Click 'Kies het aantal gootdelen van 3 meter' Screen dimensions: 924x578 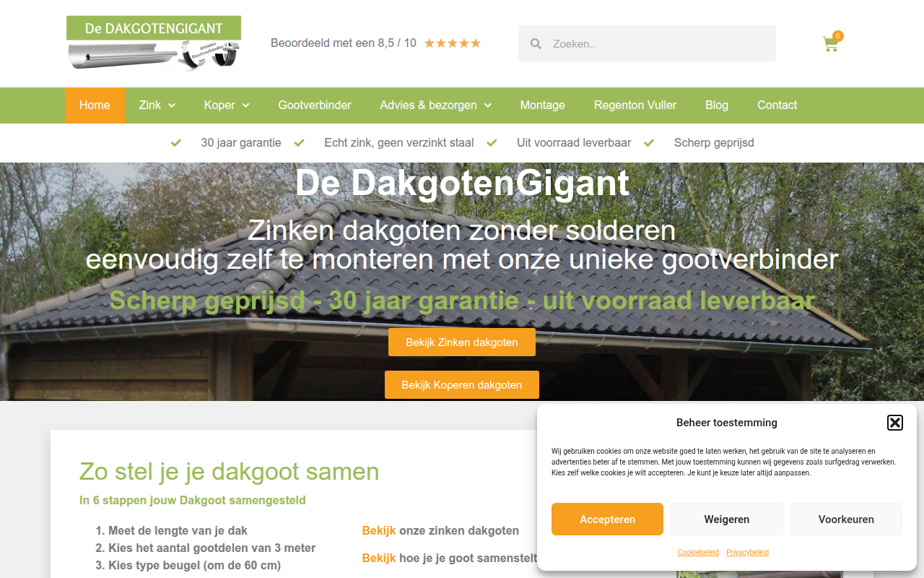click(212, 548)
